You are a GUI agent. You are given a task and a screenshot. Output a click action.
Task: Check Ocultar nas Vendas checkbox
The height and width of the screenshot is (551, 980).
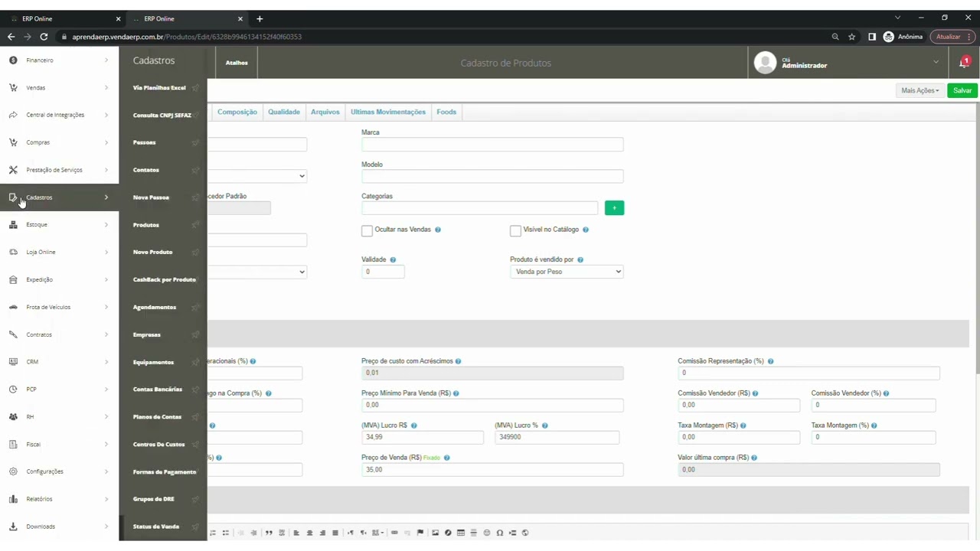[367, 230]
